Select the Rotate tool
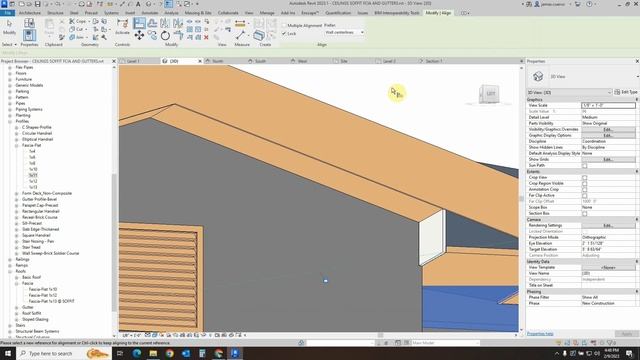 click(165, 36)
